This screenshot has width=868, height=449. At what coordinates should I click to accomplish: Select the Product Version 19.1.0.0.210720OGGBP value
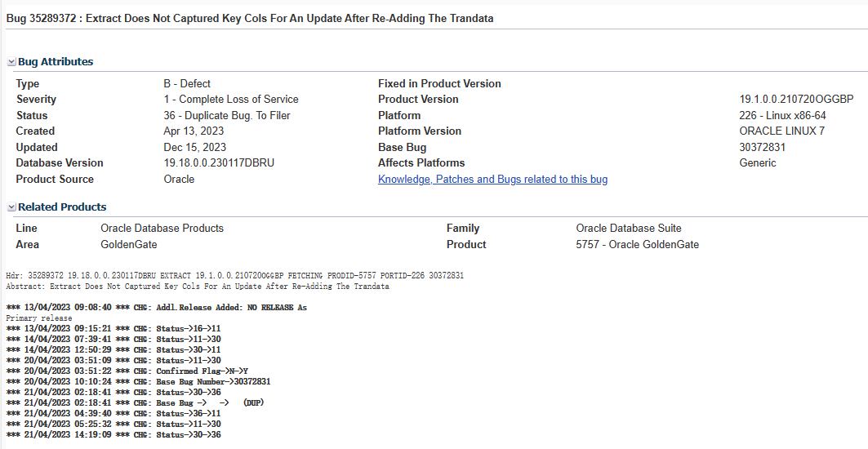tap(796, 100)
